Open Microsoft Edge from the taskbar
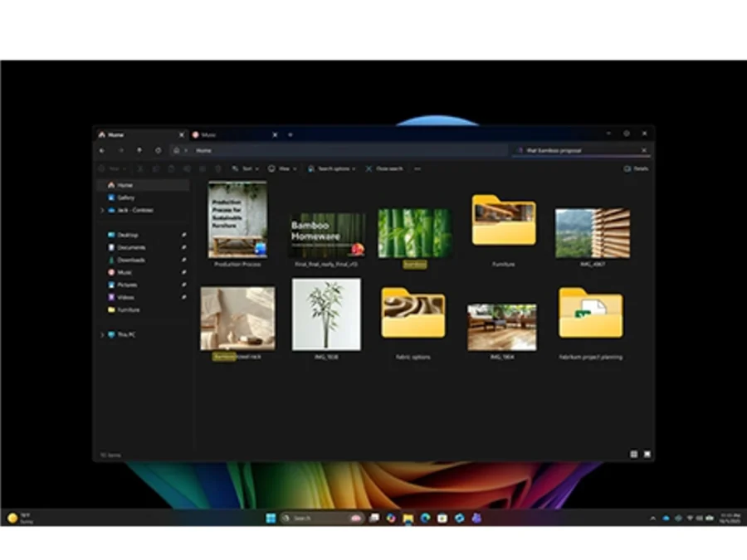Screen dimensions: 747x560 pyautogui.click(x=426, y=518)
